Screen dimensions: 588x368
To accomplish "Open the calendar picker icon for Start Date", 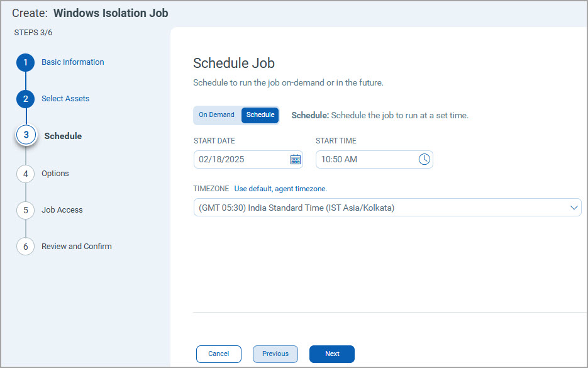I will click(x=296, y=159).
